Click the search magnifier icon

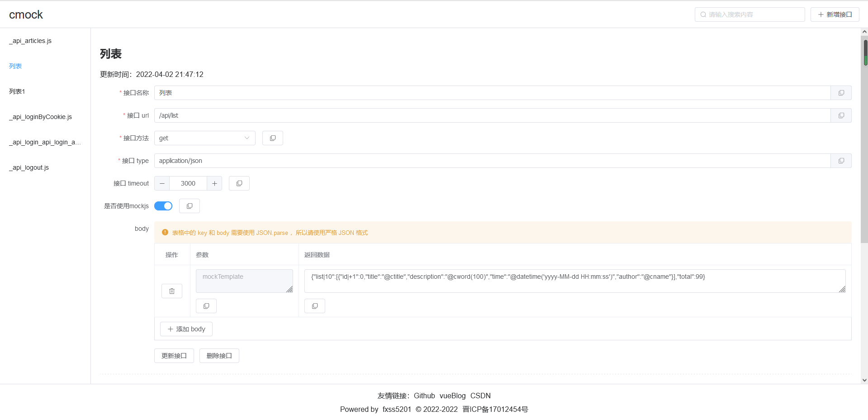tap(703, 14)
